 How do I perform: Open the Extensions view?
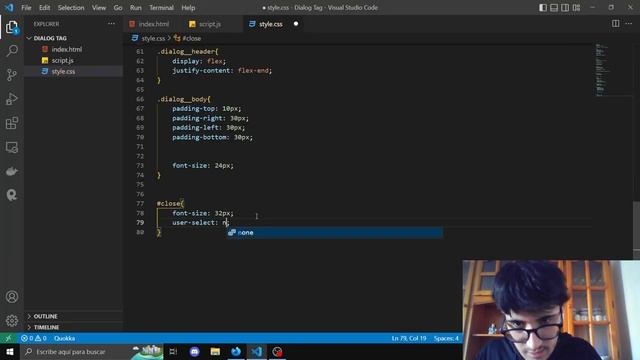pyautogui.click(x=12, y=123)
